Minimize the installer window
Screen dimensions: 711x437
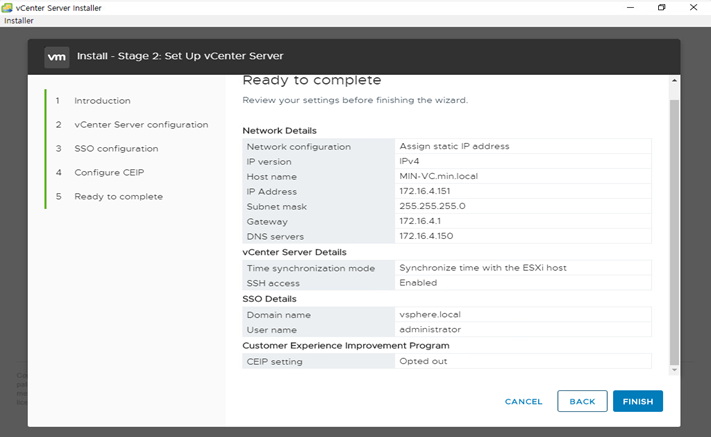(x=630, y=8)
